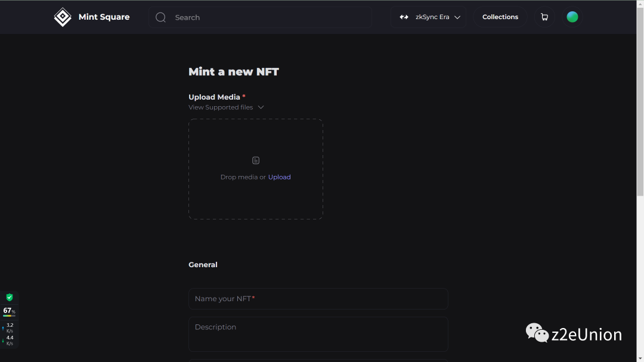Click the file icon in drop zone
644x362 pixels.
tap(256, 160)
